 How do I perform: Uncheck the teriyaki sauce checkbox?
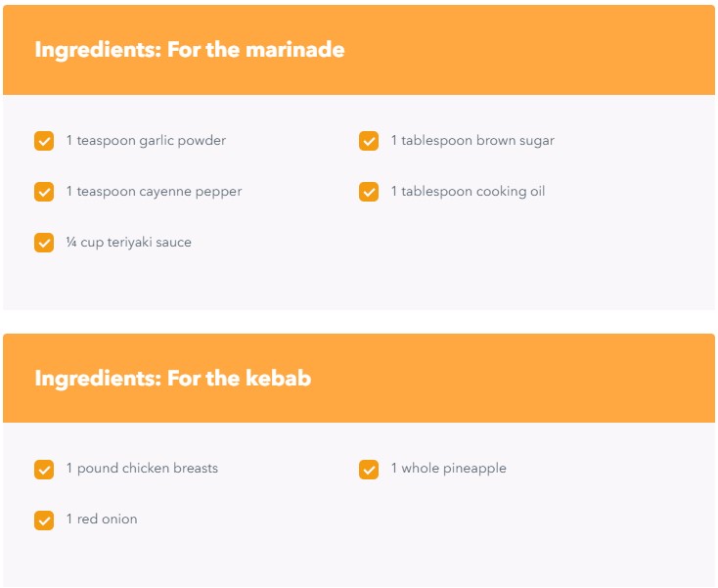[x=44, y=243]
